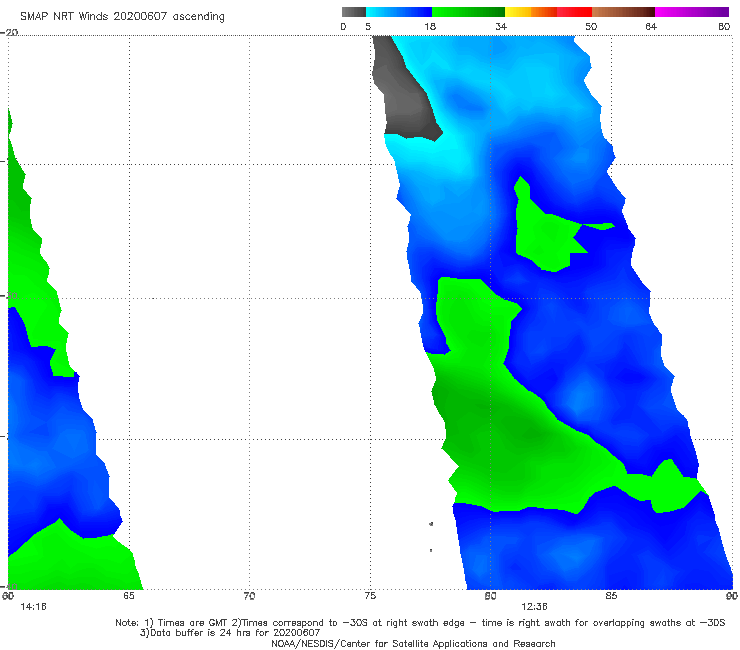Select the gray 0–5 color bar segment
This screenshot has width=740, height=650.
click(x=354, y=12)
